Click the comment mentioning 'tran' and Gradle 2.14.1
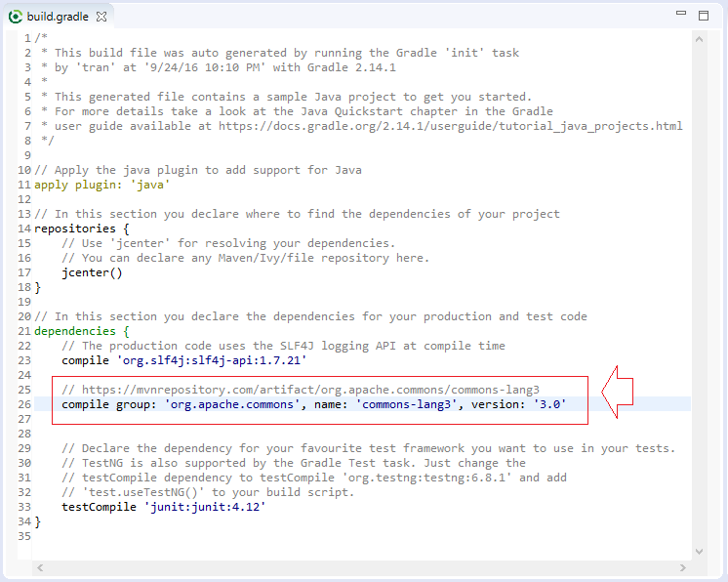 219,67
